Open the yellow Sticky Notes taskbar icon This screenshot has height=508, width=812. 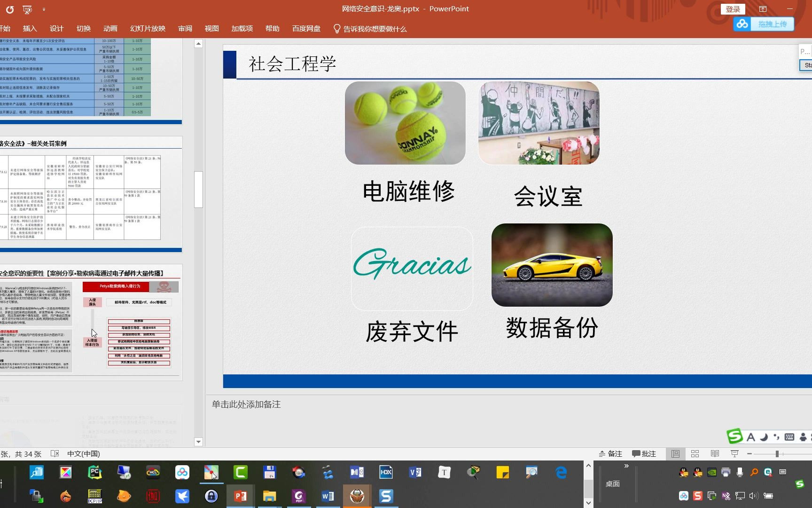click(503, 472)
